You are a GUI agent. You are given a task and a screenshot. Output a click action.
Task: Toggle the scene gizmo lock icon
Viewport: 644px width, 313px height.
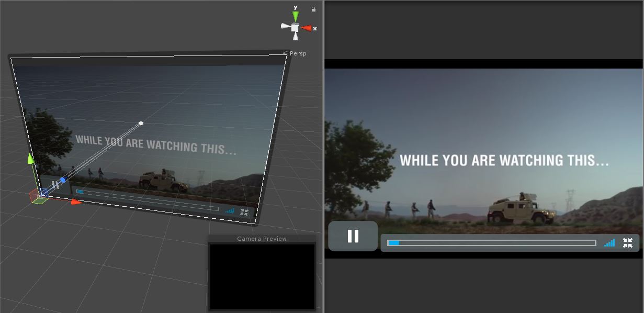click(313, 9)
